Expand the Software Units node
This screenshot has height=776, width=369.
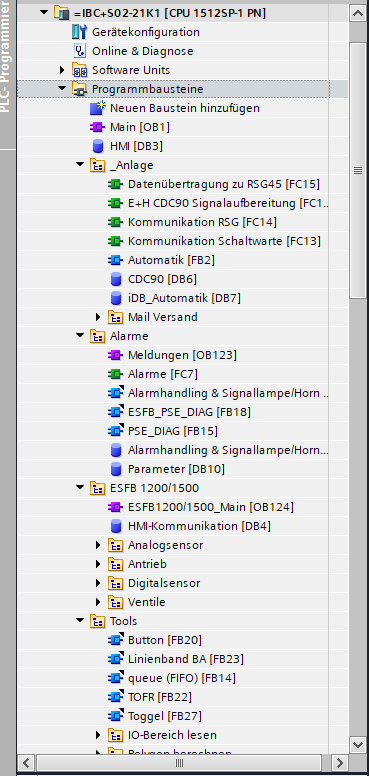(62, 70)
